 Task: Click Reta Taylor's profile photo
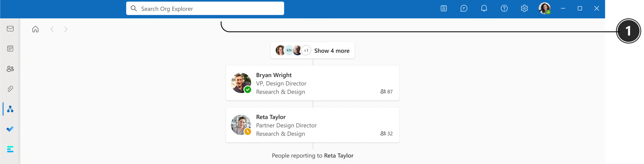(x=241, y=125)
